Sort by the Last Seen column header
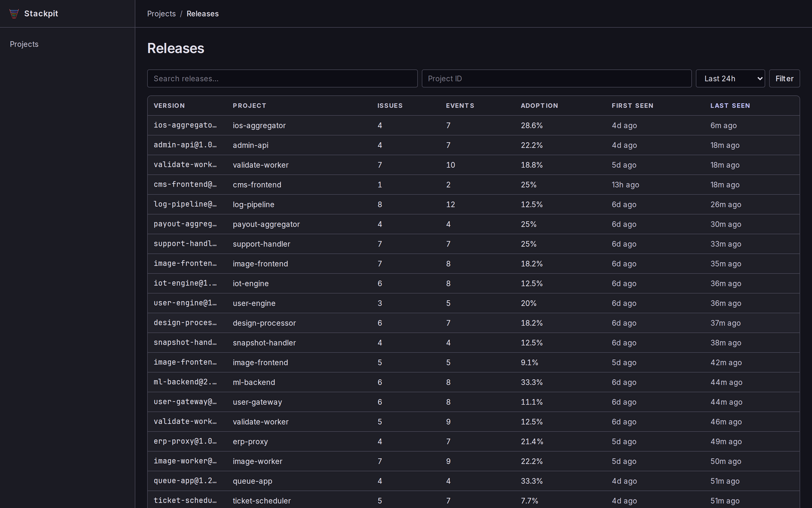 (x=730, y=106)
